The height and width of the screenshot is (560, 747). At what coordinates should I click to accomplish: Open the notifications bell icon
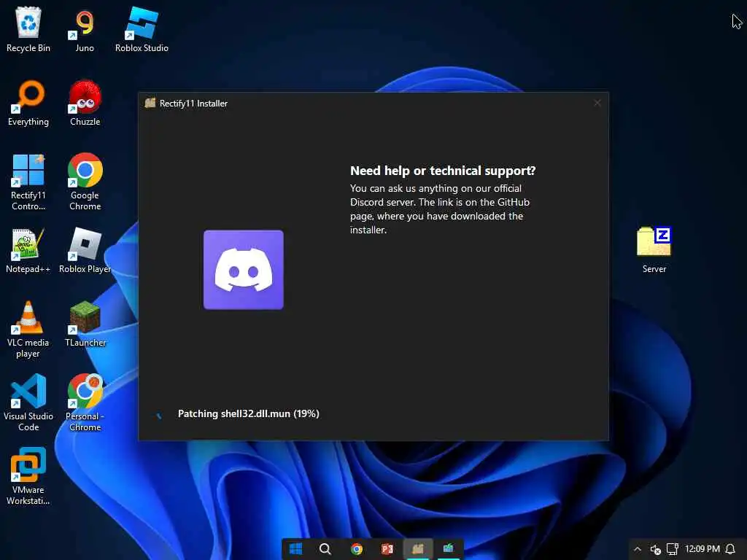pos(730,549)
